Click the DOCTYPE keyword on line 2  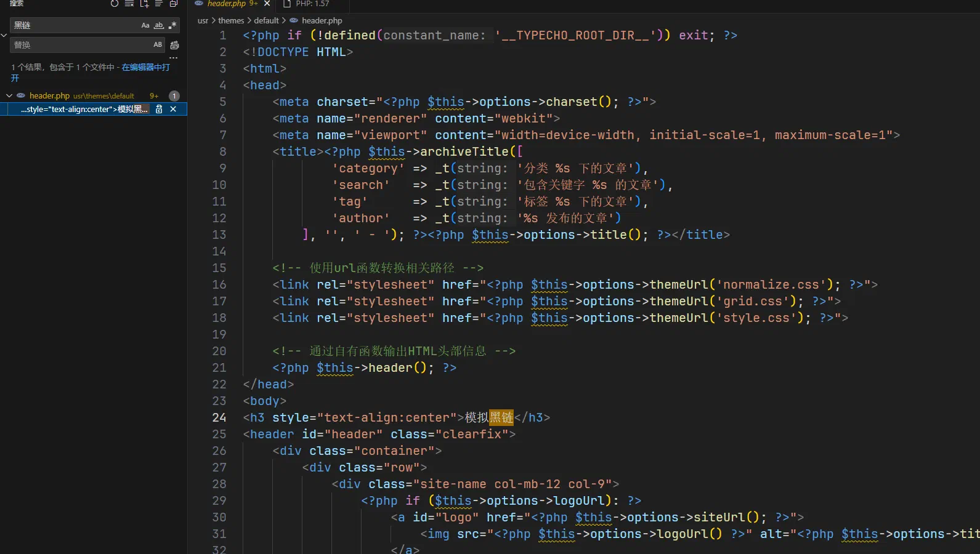point(283,52)
